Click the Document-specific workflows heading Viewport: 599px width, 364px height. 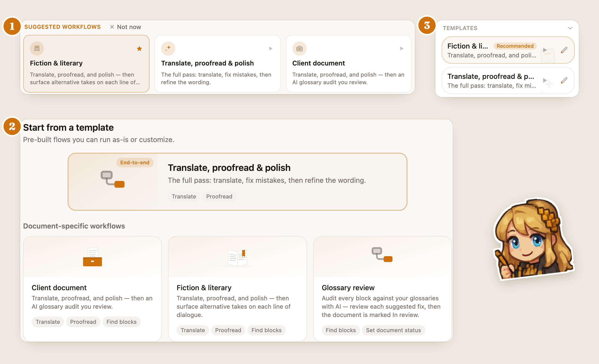tap(74, 226)
